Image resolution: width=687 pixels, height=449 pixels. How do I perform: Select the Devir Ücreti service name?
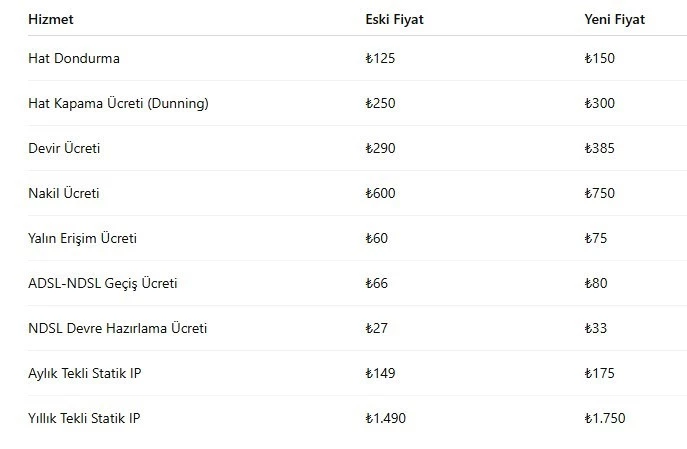pos(64,148)
